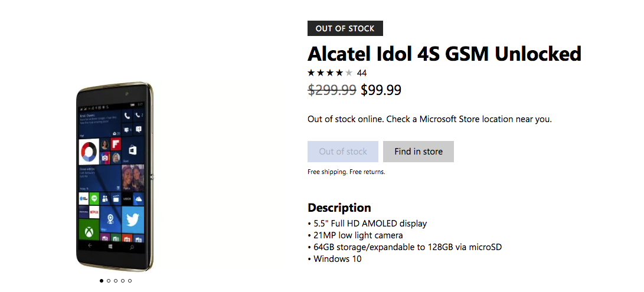Click the Xbox tile on phone screen
The width and height of the screenshot is (644, 292).
pos(88,229)
